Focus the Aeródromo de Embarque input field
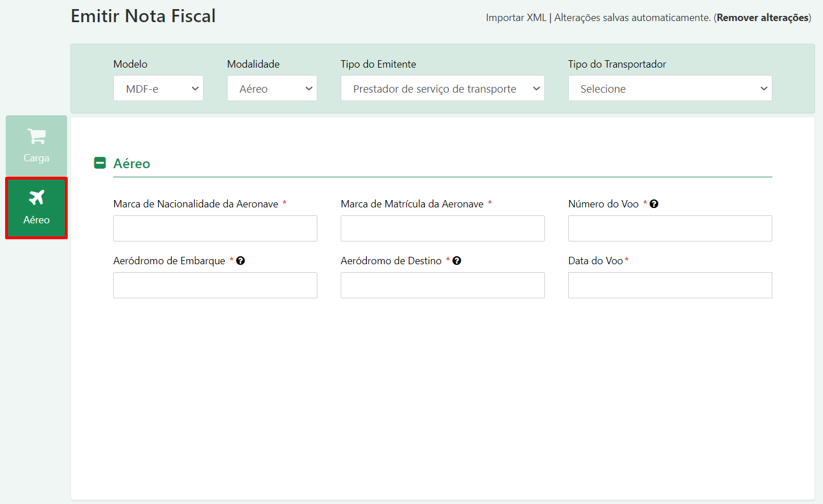 [x=215, y=285]
